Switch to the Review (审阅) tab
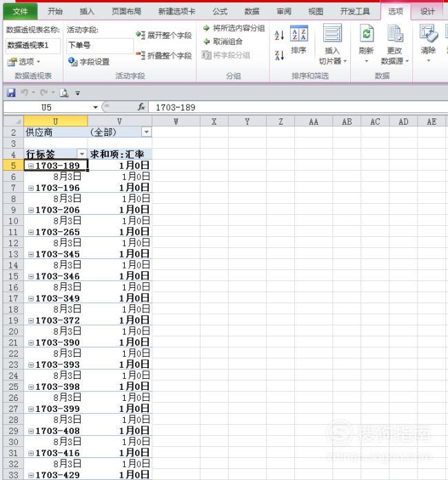This screenshot has height=480, width=448. [284, 12]
